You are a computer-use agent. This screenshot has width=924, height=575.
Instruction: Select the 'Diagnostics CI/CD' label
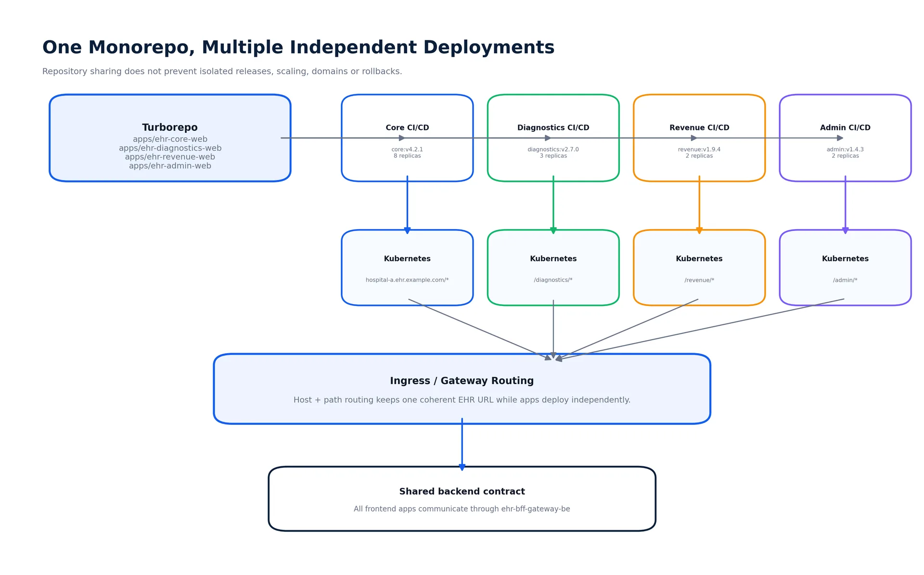(553, 128)
